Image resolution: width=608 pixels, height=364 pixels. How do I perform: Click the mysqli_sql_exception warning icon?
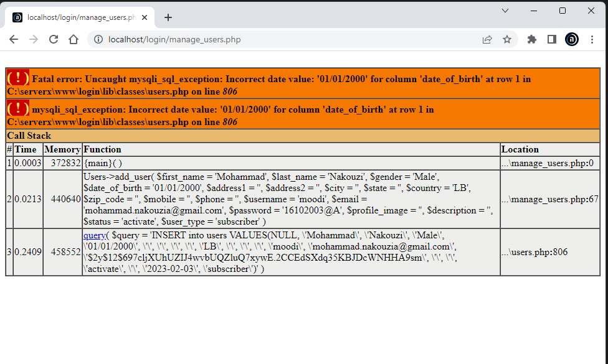(x=18, y=108)
